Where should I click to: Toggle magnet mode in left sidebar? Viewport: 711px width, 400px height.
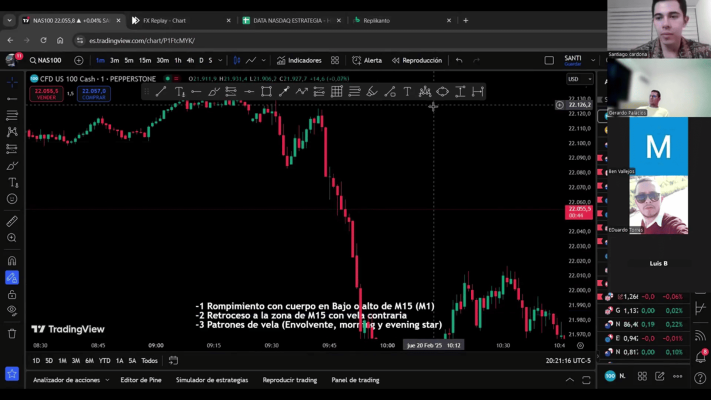click(12, 261)
